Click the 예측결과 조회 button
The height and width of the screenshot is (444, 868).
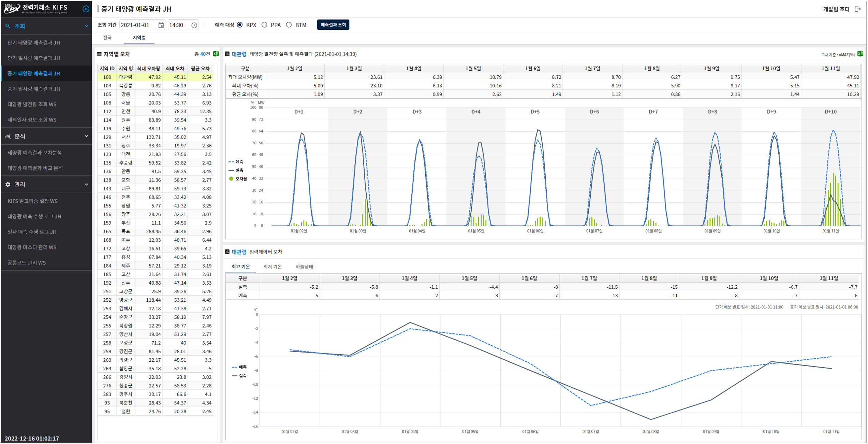pyautogui.click(x=333, y=25)
